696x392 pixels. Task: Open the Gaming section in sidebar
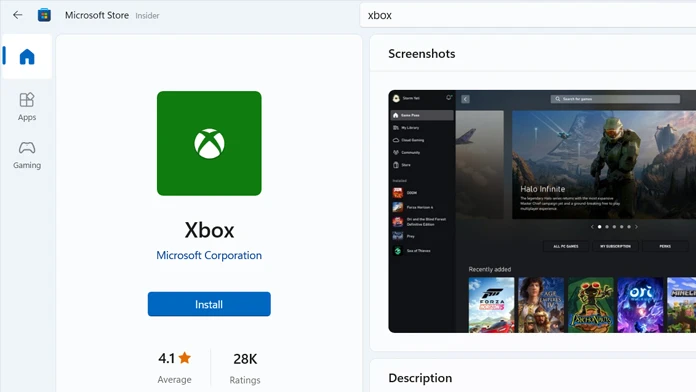27,155
